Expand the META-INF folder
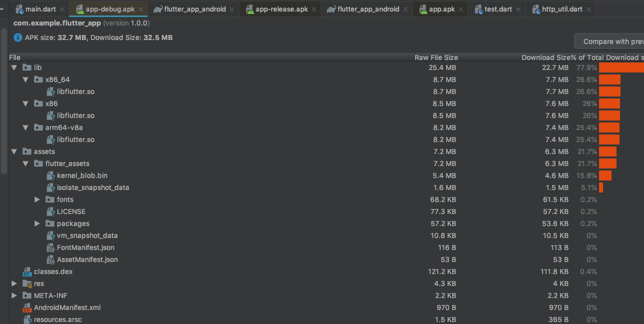Image resolution: width=644 pixels, height=324 pixels. click(14, 295)
